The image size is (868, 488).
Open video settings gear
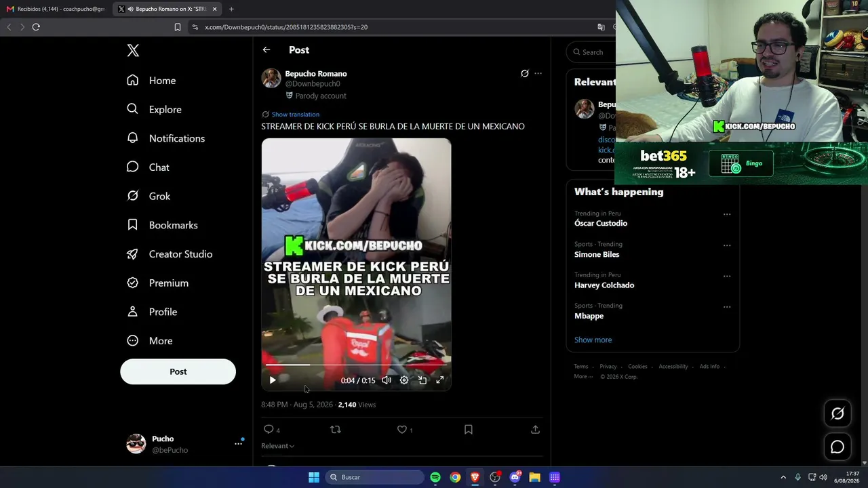(404, 380)
